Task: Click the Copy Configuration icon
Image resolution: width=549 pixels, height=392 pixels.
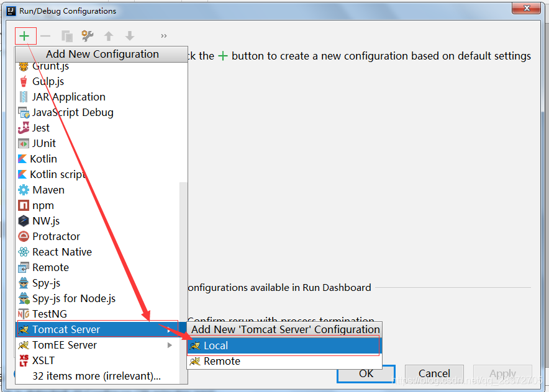Action: click(x=66, y=36)
